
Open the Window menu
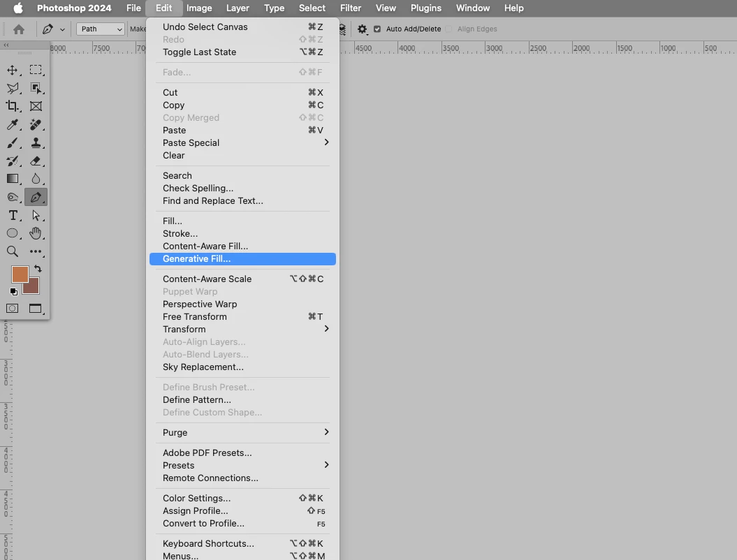473,8
